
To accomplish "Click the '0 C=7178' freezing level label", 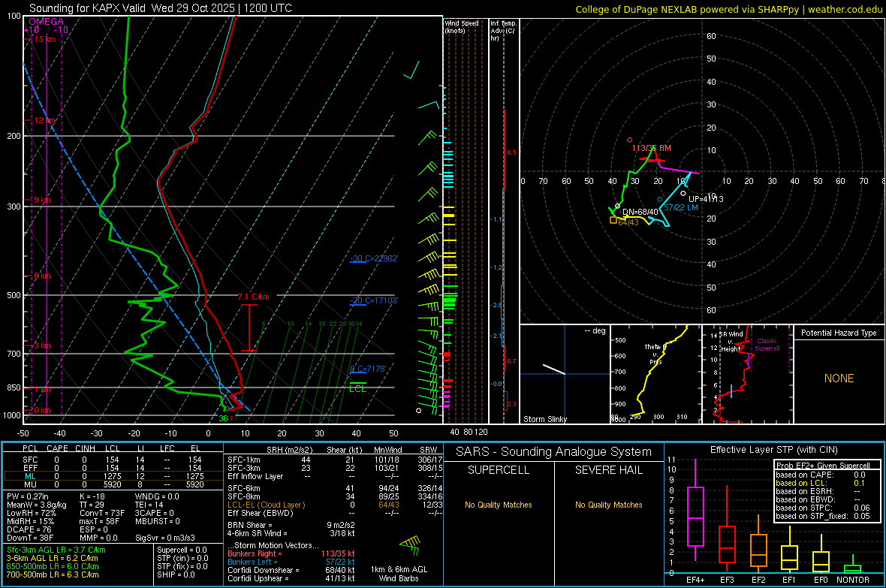I will pyautogui.click(x=368, y=369).
